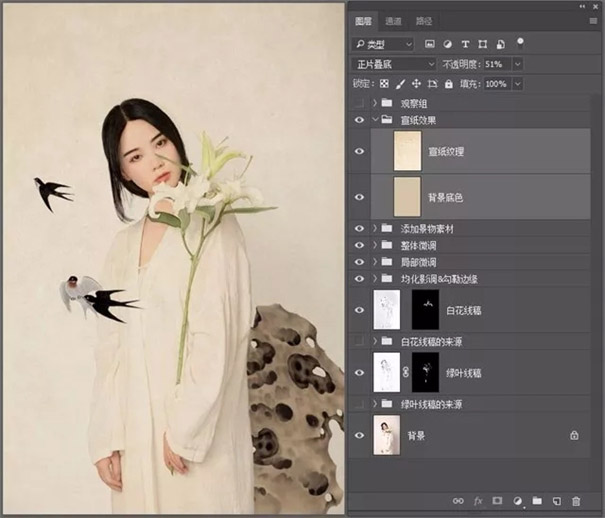Image resolution: width=605 pixels, height=518 pixels.
Task: Create new fill or adjustment layer
Action: click(517, 501)
